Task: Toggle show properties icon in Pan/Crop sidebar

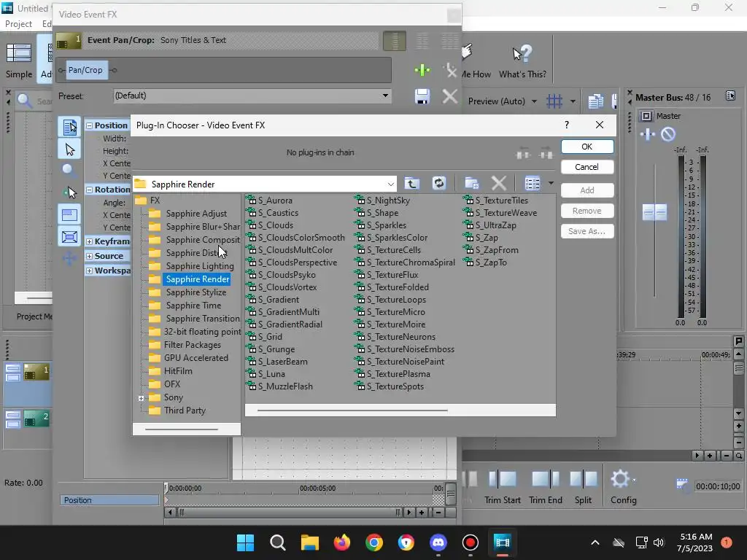Action: click(69, 127)
